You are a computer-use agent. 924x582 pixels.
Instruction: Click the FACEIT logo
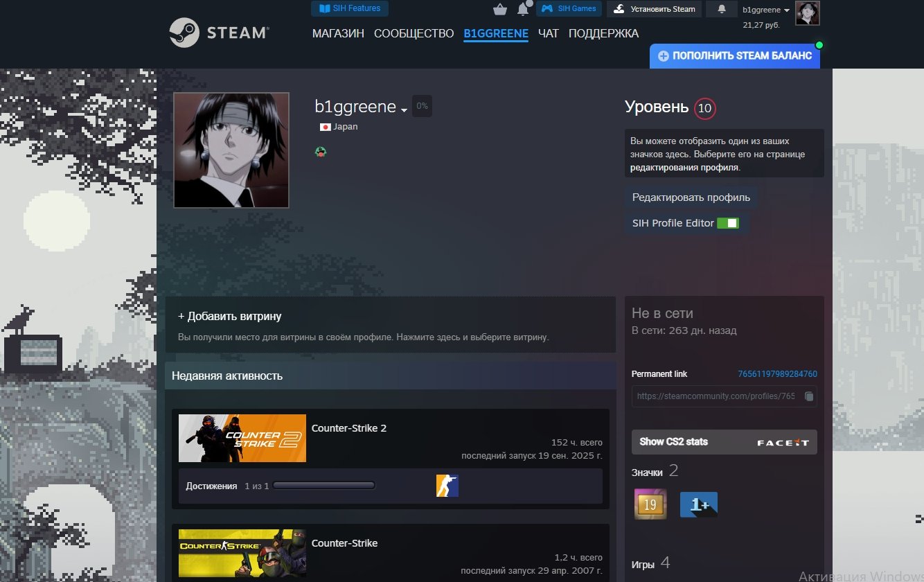[783, 443]
